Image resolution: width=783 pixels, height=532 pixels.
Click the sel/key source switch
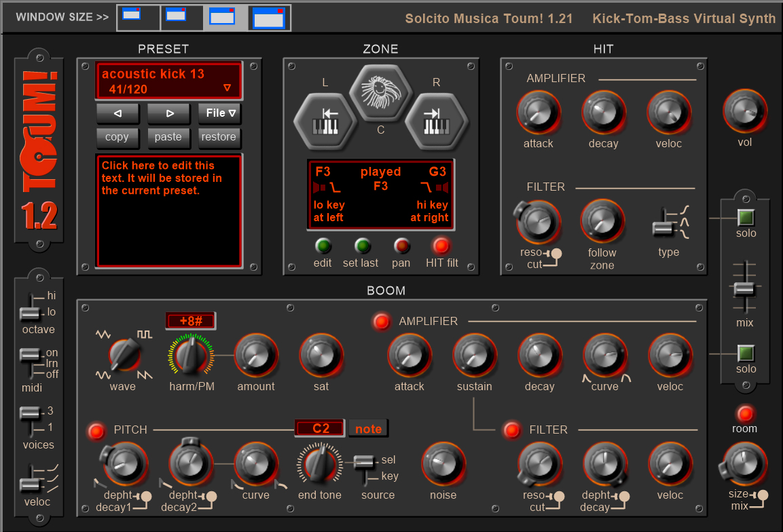click(x=365, y=469)
